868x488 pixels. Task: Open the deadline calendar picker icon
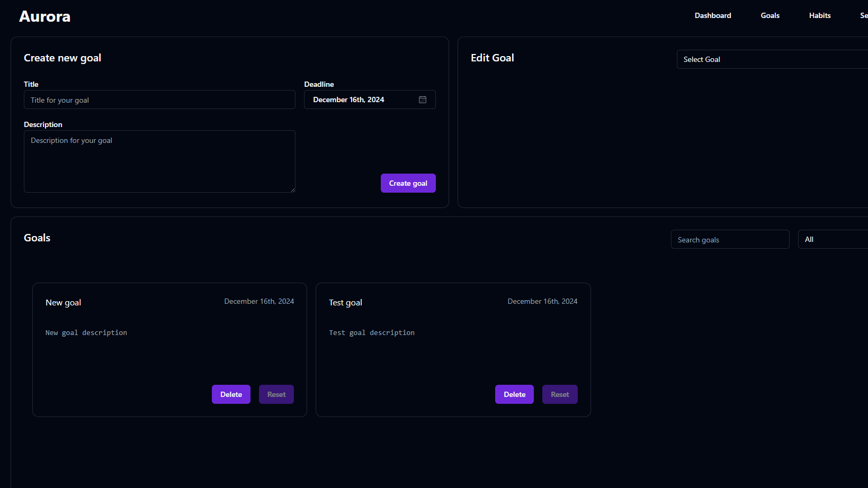(422, 99)
